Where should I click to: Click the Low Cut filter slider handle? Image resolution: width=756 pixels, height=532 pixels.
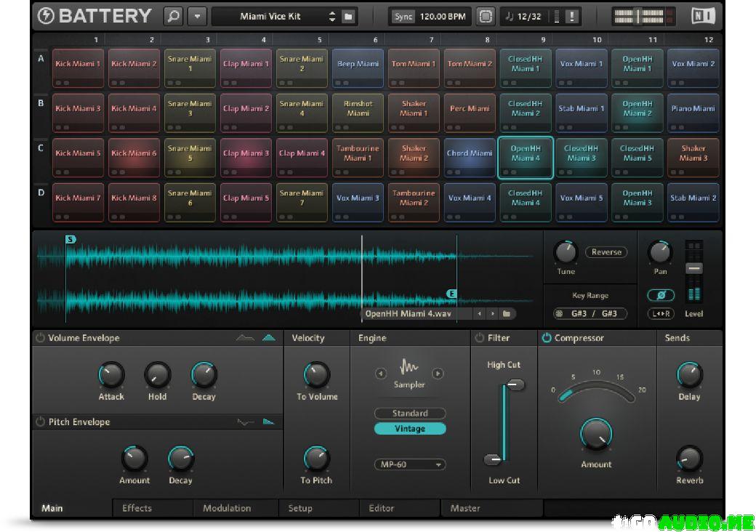pyautogui.click(x=493, y=460)
